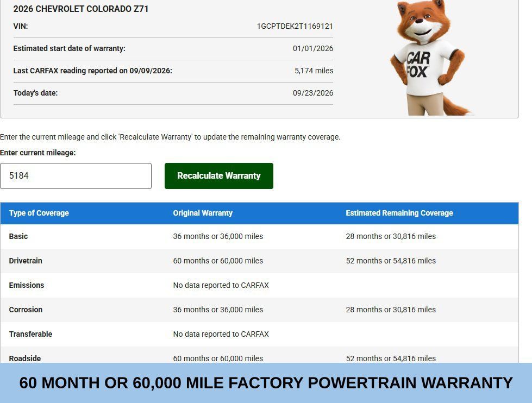Click the Basic remaining 28 months coverage cell
Viewport: 532px width, 403px height.
tap(391, 236)
